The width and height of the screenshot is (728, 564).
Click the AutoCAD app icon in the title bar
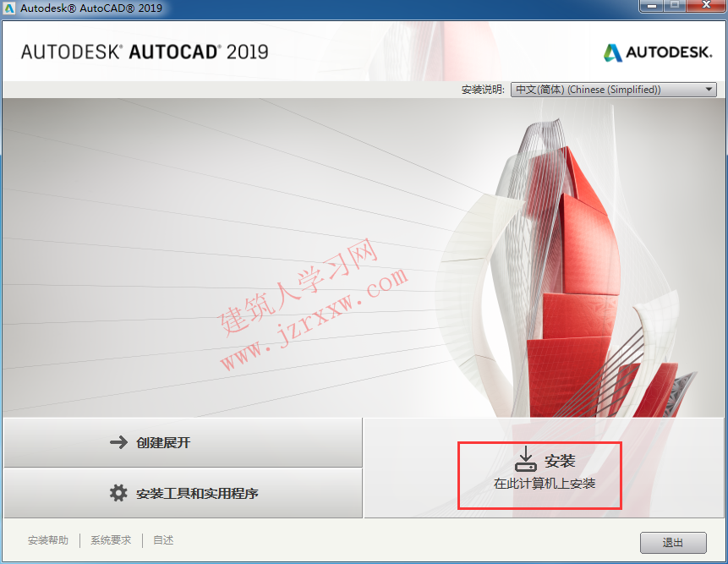point(8,8)
